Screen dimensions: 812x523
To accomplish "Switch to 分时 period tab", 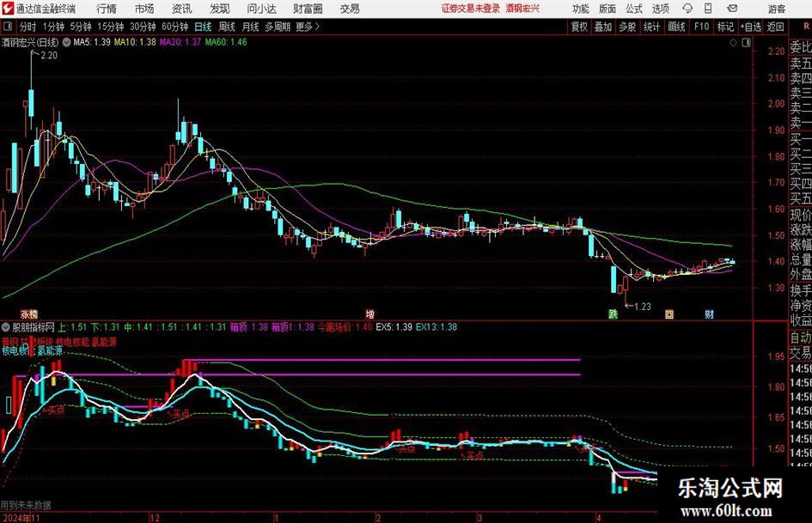I will pyautogui.click(x=28, y=27).
